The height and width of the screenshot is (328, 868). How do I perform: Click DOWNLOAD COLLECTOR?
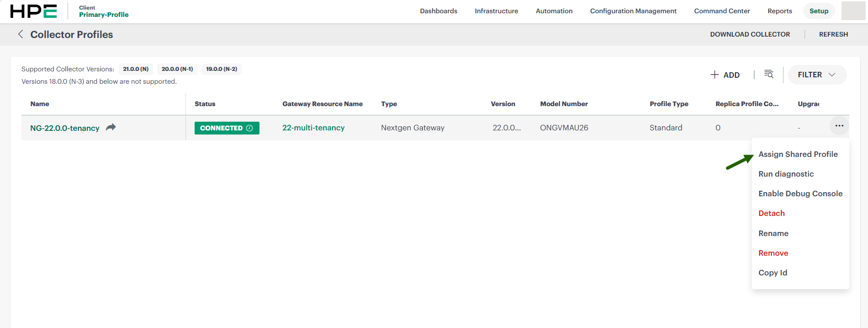coord(750,34)
